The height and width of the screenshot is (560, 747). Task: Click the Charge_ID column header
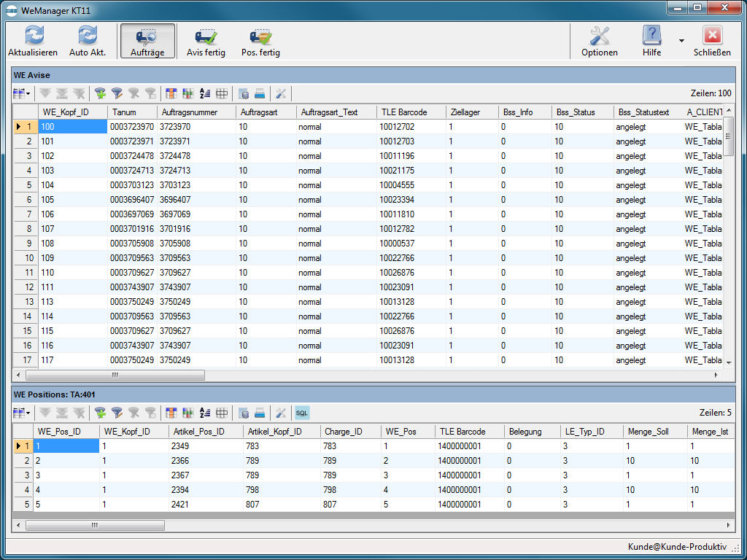tap(351, 432)
